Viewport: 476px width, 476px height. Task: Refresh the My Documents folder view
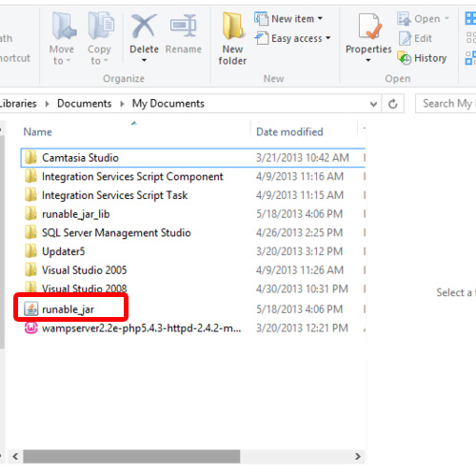pos(393,104)
